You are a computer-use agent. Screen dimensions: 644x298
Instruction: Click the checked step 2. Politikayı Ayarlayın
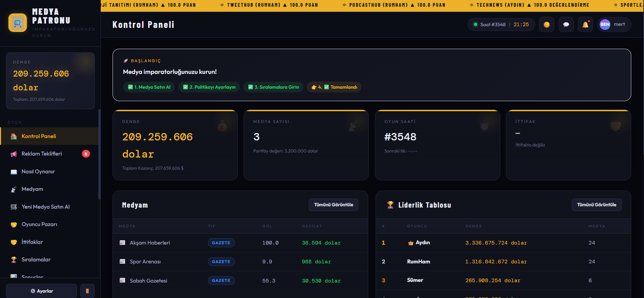coord(209,87)
